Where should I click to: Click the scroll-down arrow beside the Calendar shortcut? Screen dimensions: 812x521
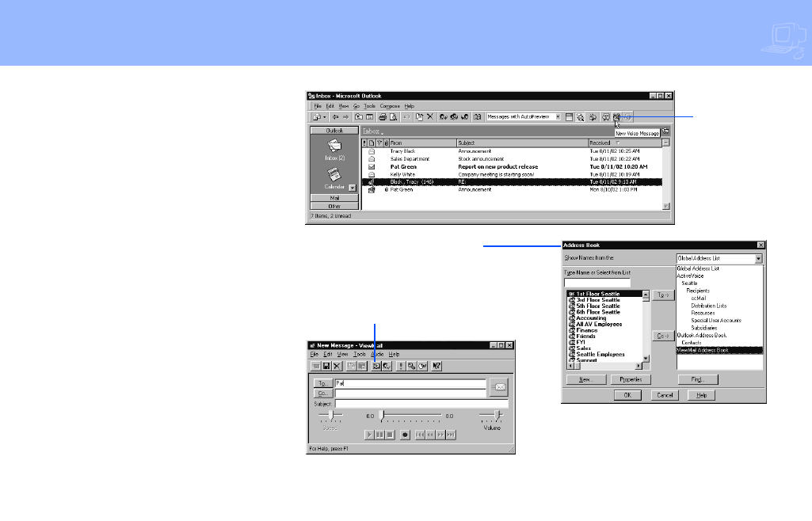click(353, 188)
